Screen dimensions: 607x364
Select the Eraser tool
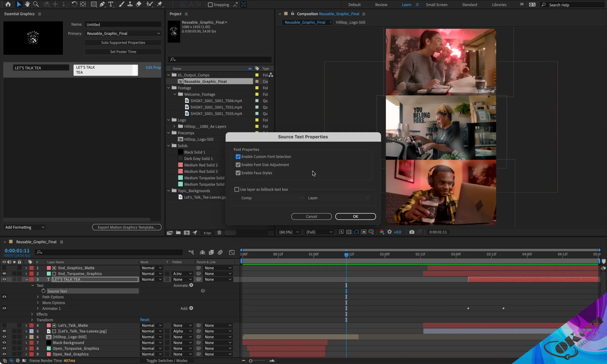139,4
